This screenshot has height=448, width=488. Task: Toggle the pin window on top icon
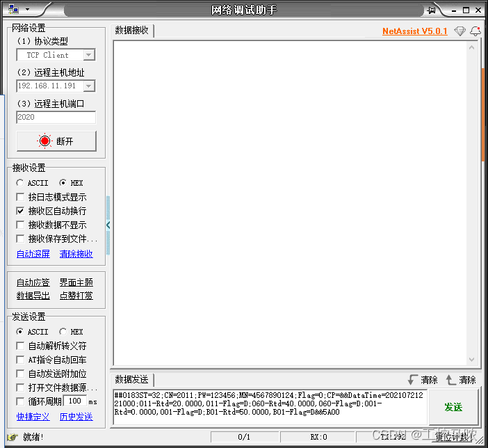tap(432, 10)
